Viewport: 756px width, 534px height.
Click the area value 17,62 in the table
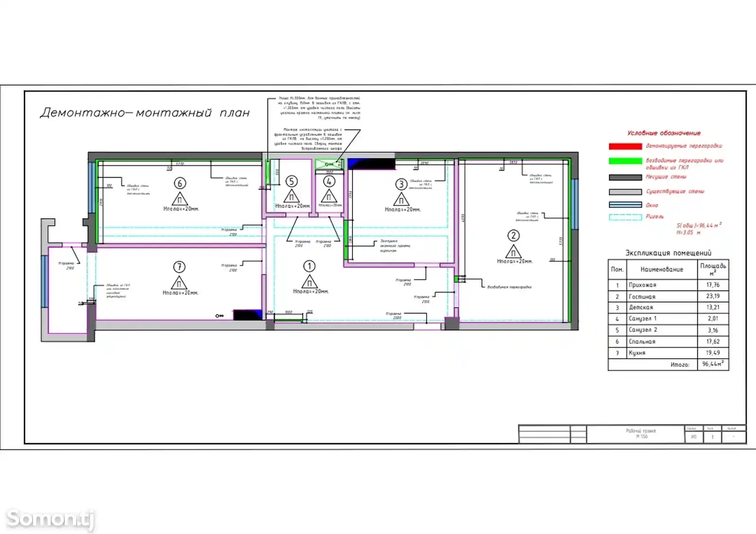(713, 342)
